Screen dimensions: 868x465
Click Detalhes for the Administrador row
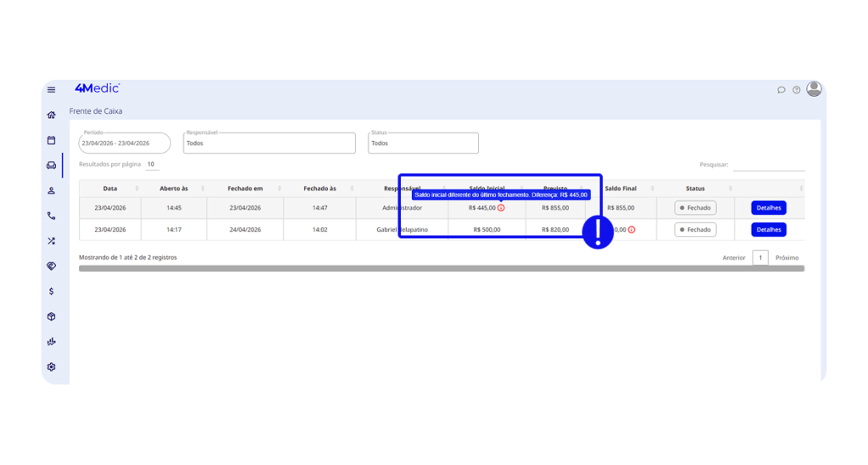click(x=768, y=208)
